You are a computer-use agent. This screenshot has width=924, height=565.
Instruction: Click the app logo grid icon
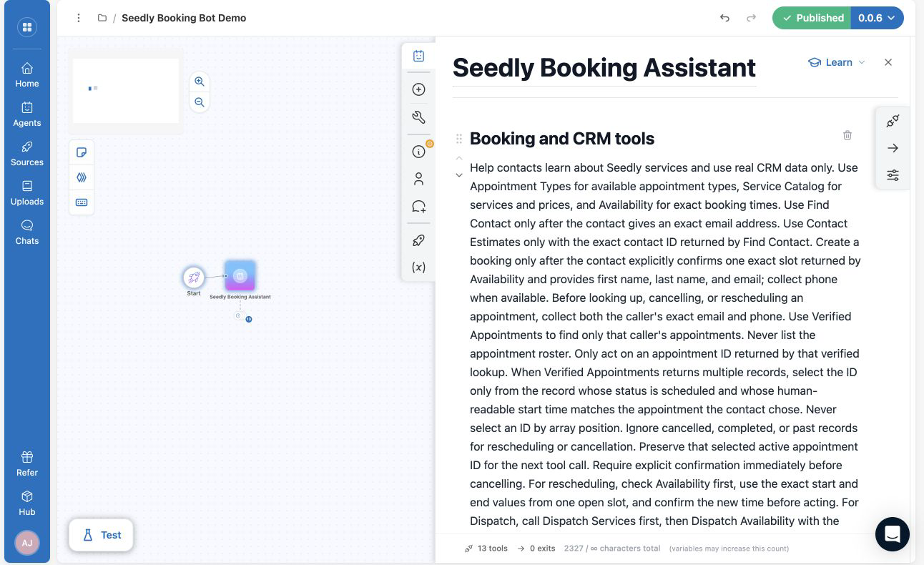click(x=27, y=27)
